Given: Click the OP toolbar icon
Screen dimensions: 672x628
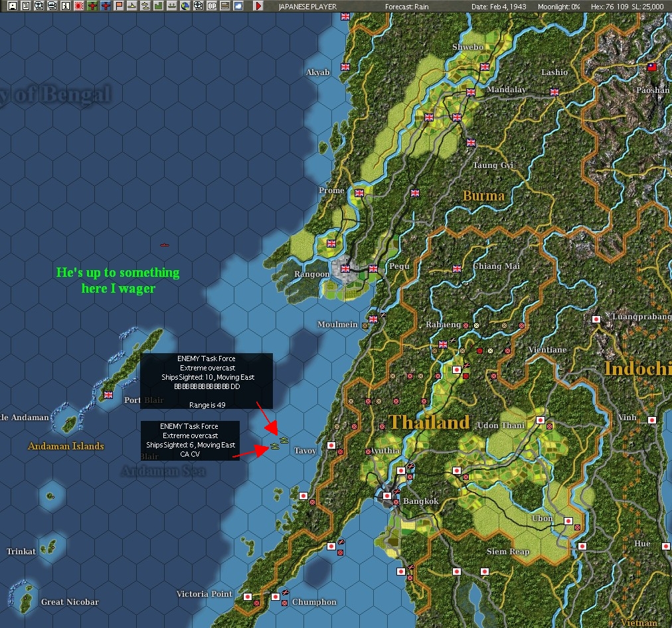Looking at the screenshot, I should coord(212,5).
